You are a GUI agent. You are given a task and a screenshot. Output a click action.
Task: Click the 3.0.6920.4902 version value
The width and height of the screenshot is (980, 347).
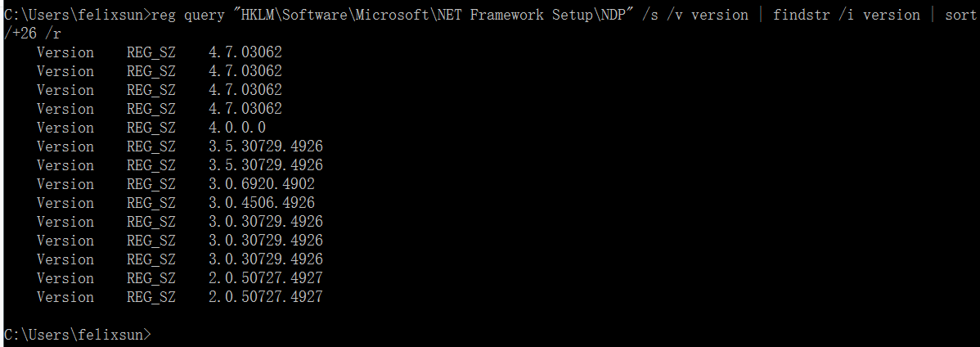tap(261, 184)
